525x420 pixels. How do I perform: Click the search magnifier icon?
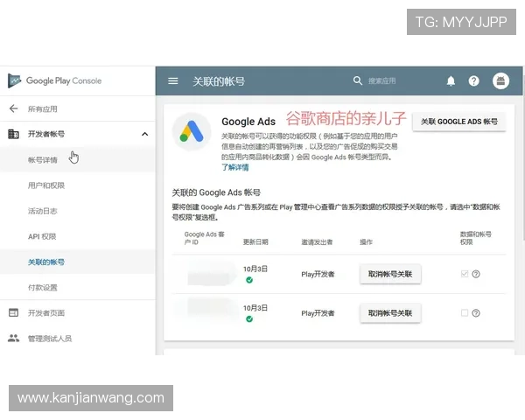point(358,80)
